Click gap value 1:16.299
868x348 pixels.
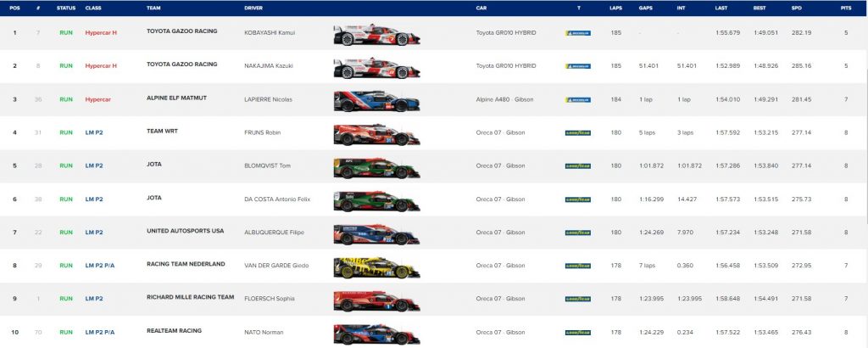pyautogui.click(x=651, y=199)
